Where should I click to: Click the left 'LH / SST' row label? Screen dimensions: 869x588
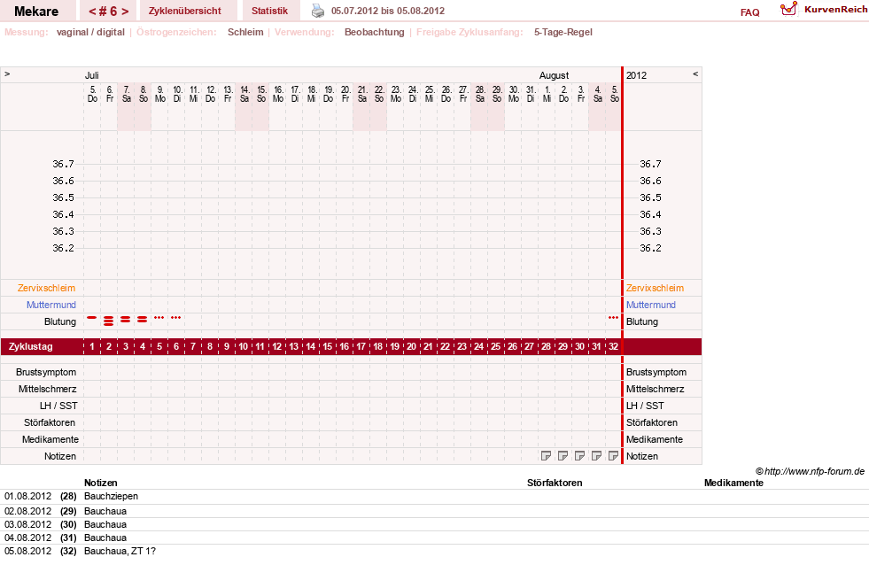[x=58, y=405]
